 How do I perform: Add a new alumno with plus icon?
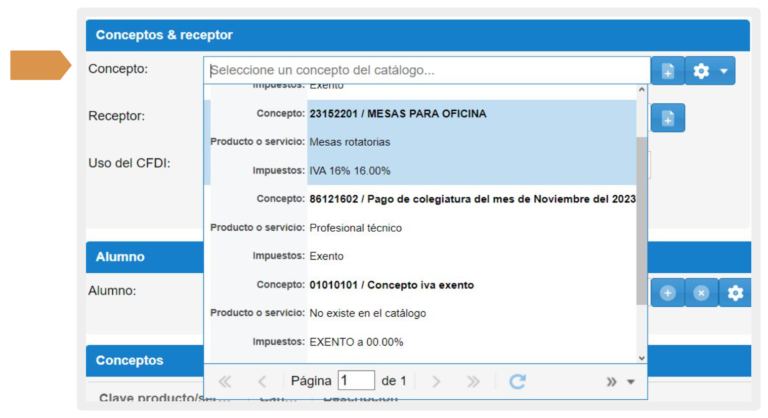(667, 292)
